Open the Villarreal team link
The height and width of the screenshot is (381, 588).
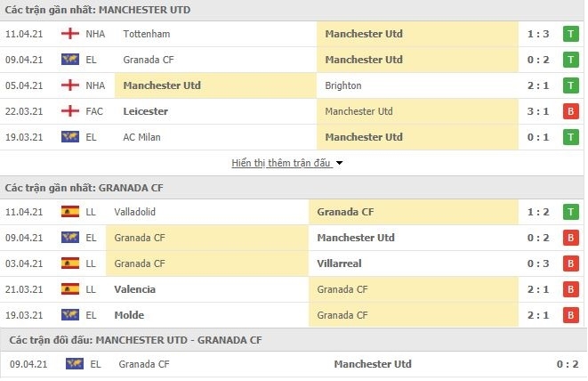pos(339,263)
